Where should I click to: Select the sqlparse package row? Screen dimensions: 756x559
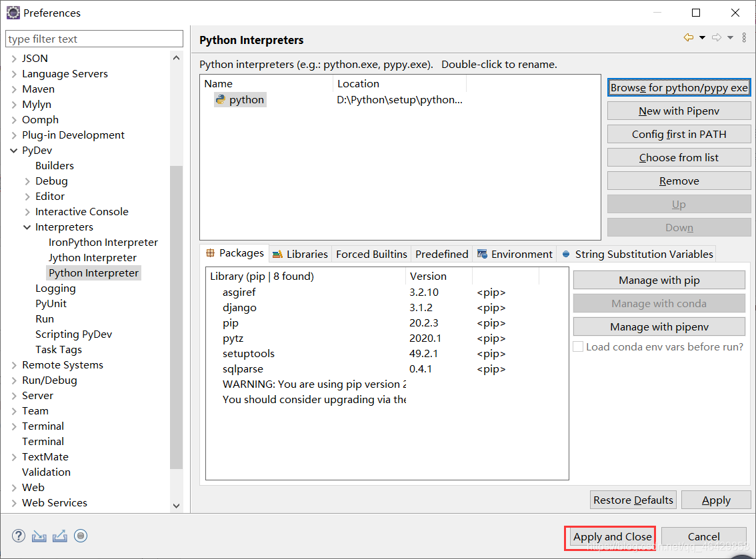[387, 369]
